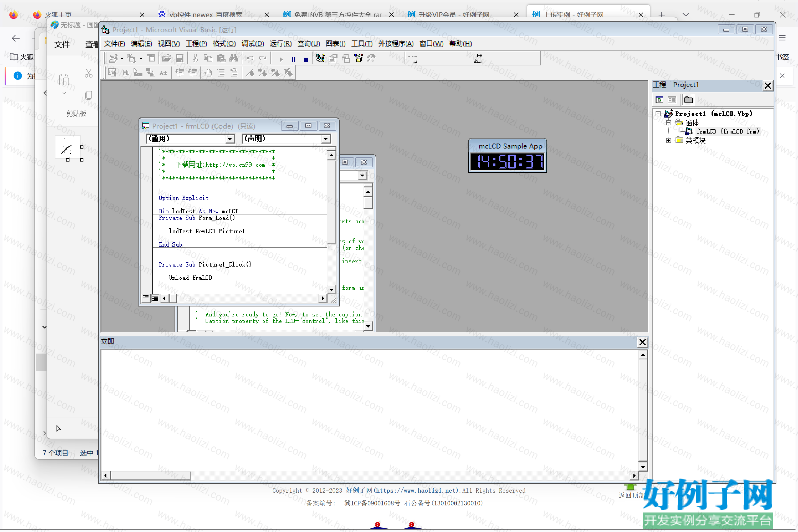The height and width of the screenshot is (532, 798).
Task: Open the Menu Editor from the toolbar
Action: [151, 58]
